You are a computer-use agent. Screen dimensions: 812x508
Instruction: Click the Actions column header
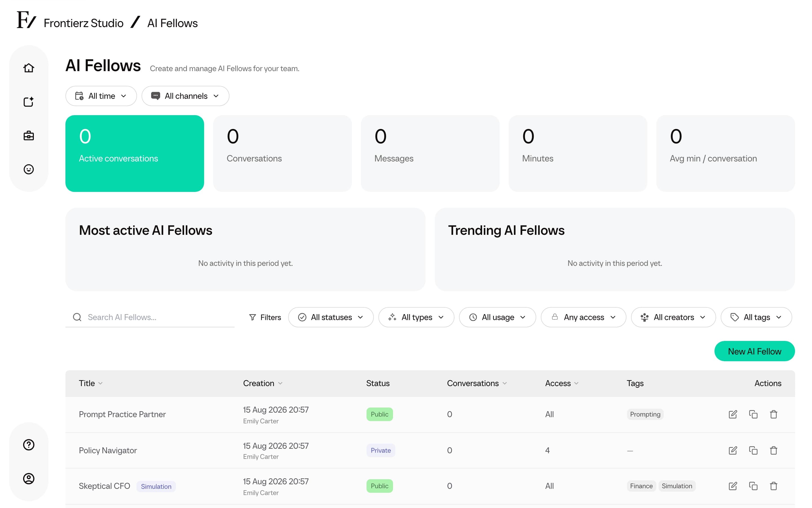click(x=768, y=383)
